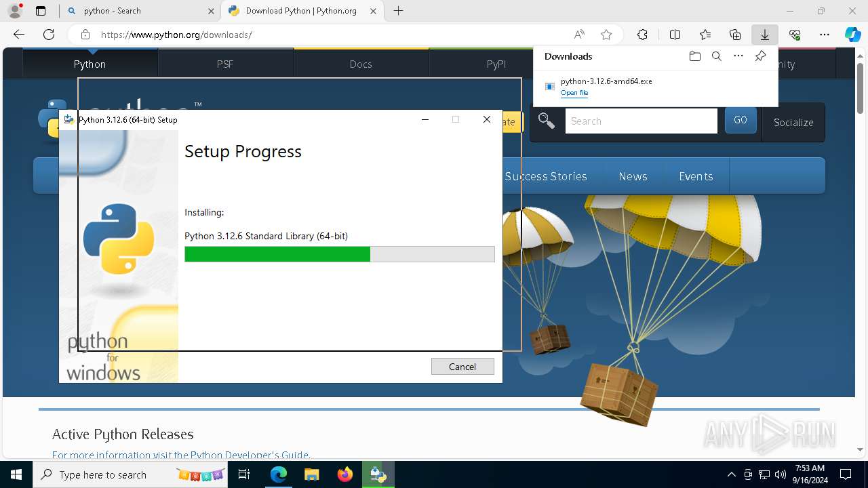This screenshot has width=868, height=488.
Task: Open the Events menu item
Action: 696,176
